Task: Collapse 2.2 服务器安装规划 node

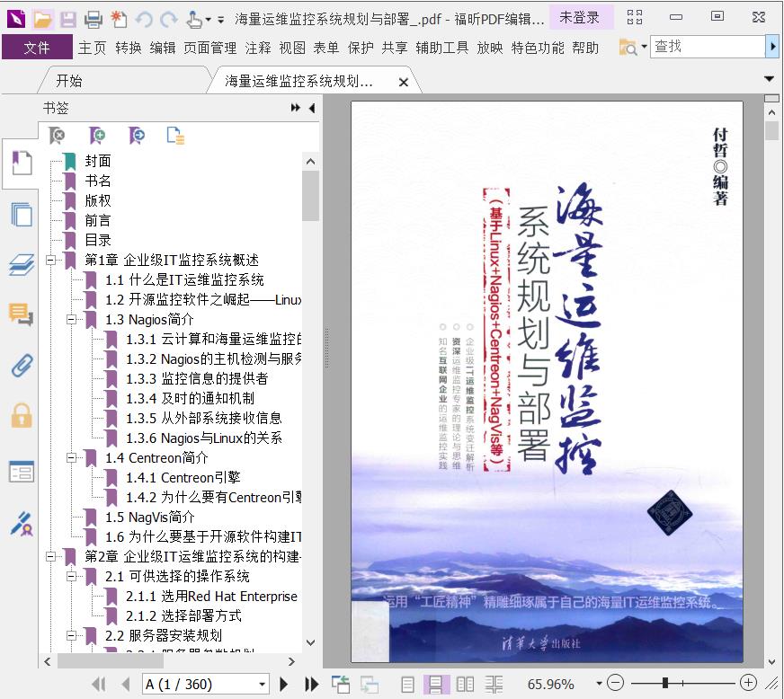Action: [x=72, y=635]
